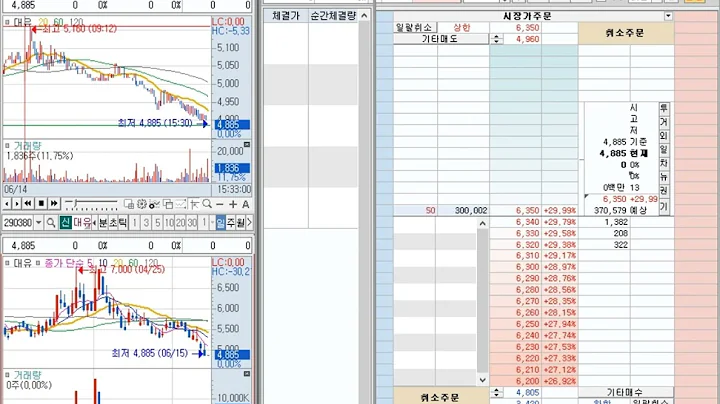The width and height of the screenshot is (720, 404).
Task: Select the 30 interval button
Action: [x=192, y=223]
